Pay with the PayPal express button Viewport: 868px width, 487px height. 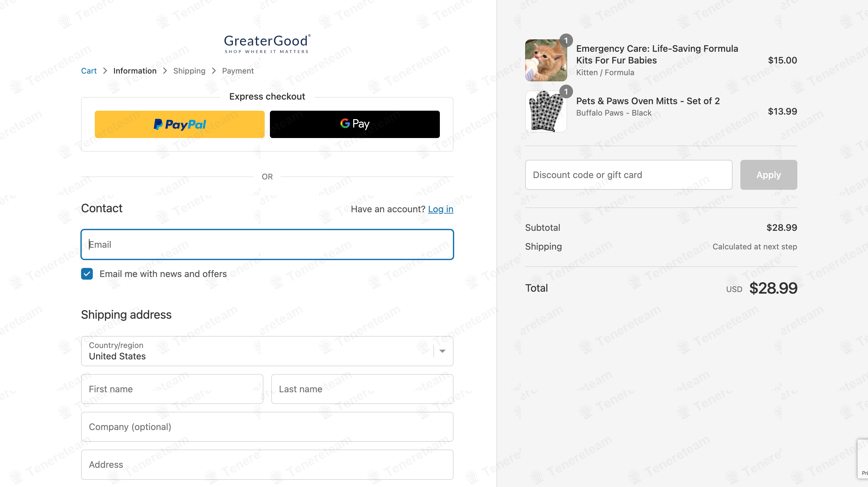tap(180, 124)
